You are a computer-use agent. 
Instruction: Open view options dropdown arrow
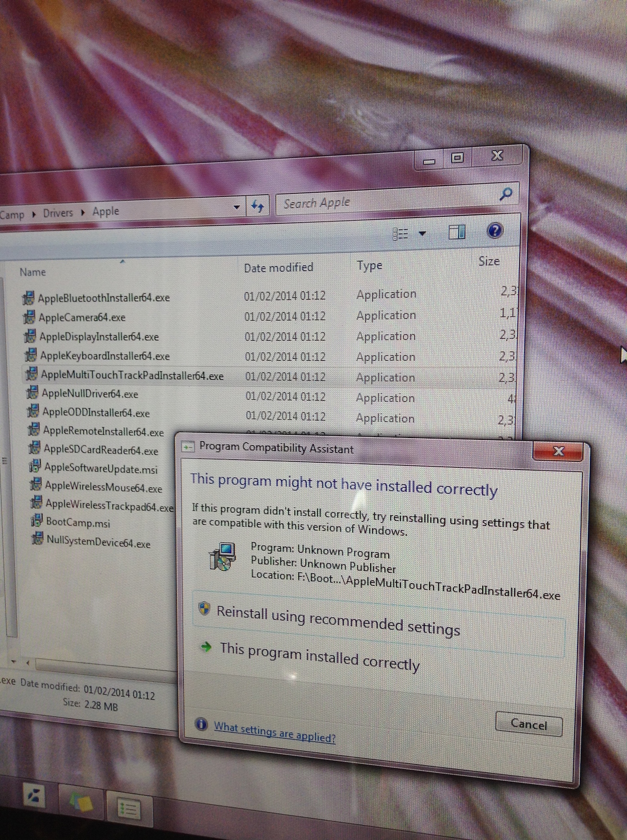tap(422, 233)
